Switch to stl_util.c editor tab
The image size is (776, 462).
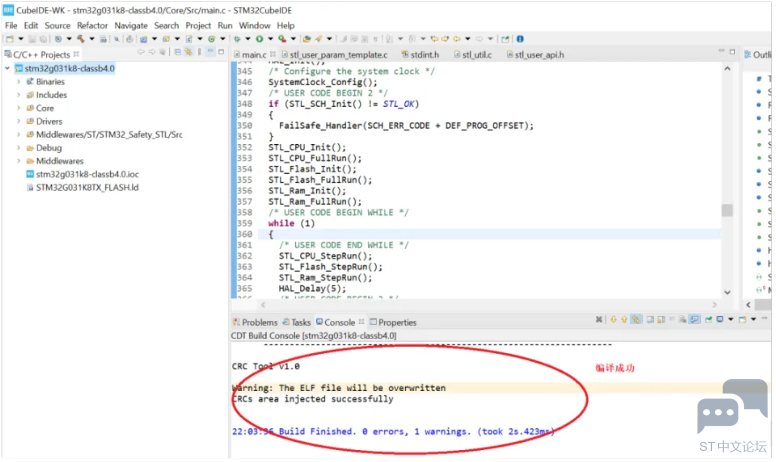(473, 55)
